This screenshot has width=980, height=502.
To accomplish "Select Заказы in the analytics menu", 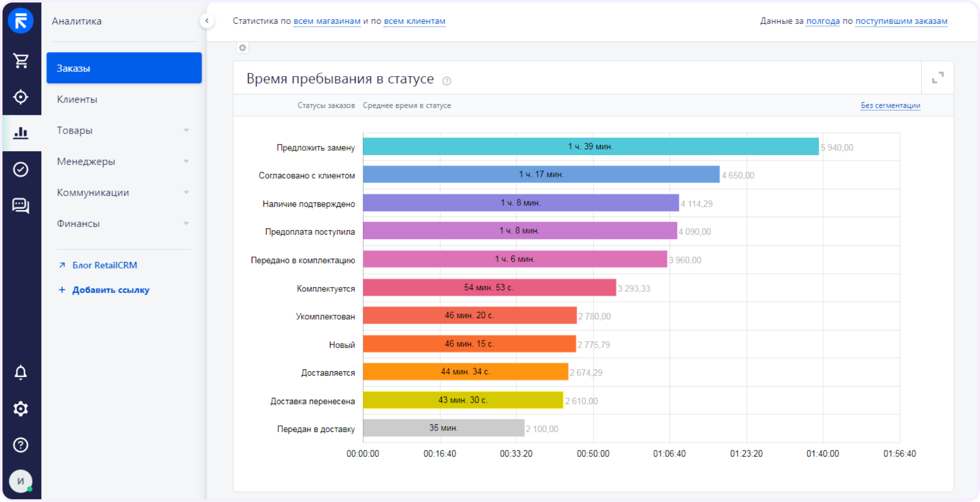I will 124,68.
